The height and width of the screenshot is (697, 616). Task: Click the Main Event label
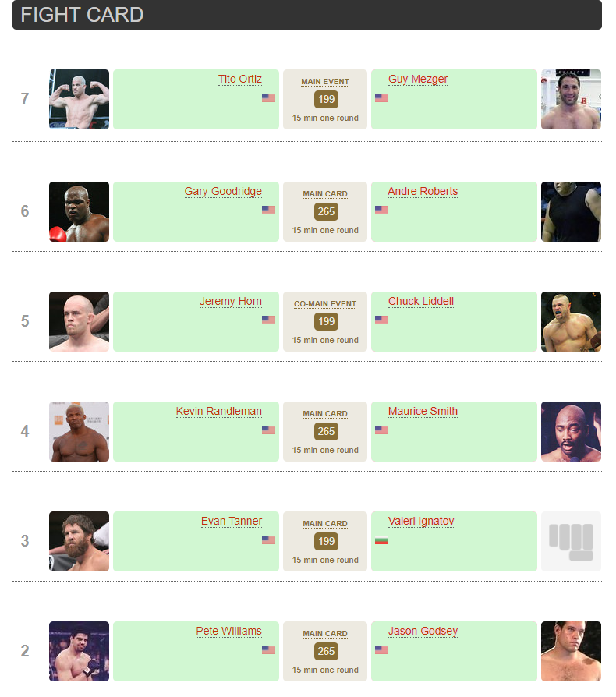pyautogui.click(x=325, y=82)
